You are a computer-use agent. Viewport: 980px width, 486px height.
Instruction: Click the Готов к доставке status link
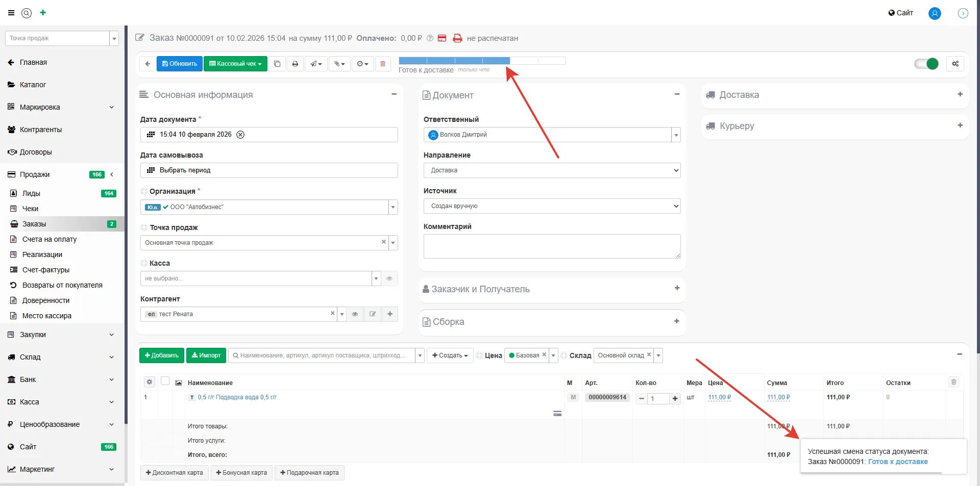[898, 462]
